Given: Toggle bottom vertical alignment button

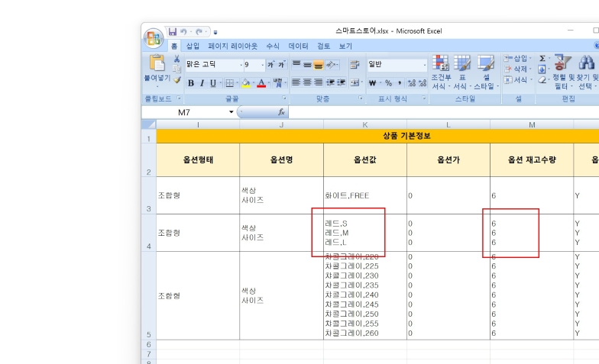Looking at the screenshot, I should tap(318, 65).
